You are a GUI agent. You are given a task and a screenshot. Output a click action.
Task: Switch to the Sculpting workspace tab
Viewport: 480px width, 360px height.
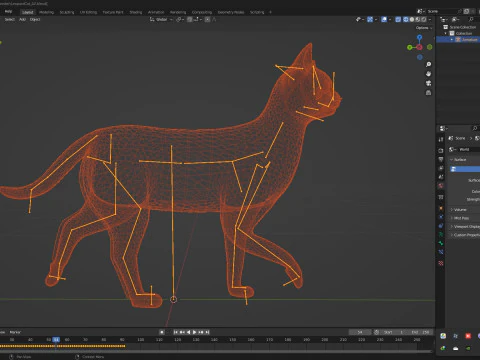click(67, 12)
